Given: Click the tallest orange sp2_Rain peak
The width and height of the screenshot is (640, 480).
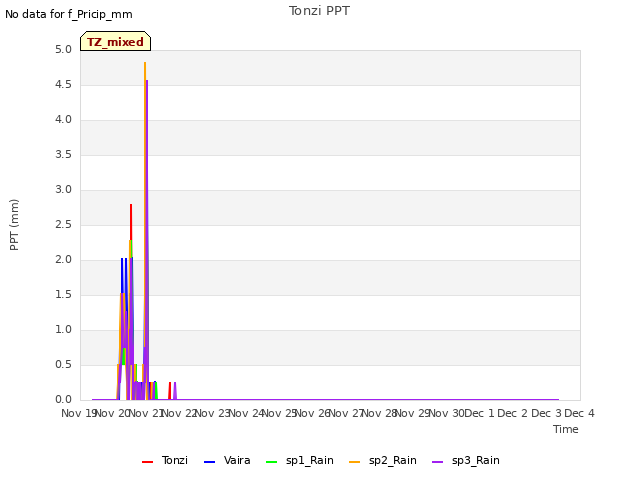Looking at the screenshot, I should [x=145, y=63].
